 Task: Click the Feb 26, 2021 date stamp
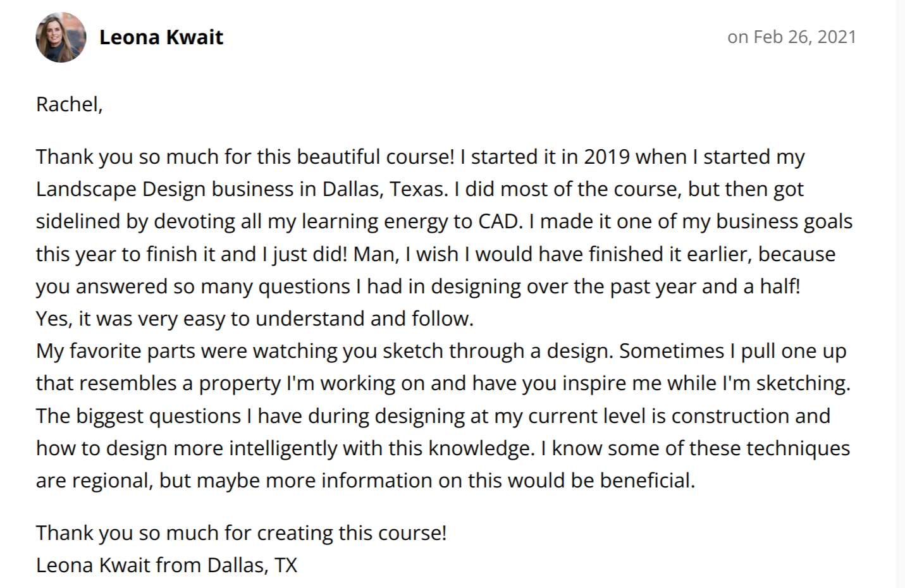(x=792, y=37)
